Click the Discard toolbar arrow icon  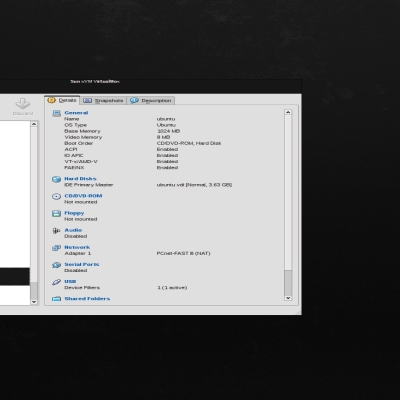click(23, 103)
